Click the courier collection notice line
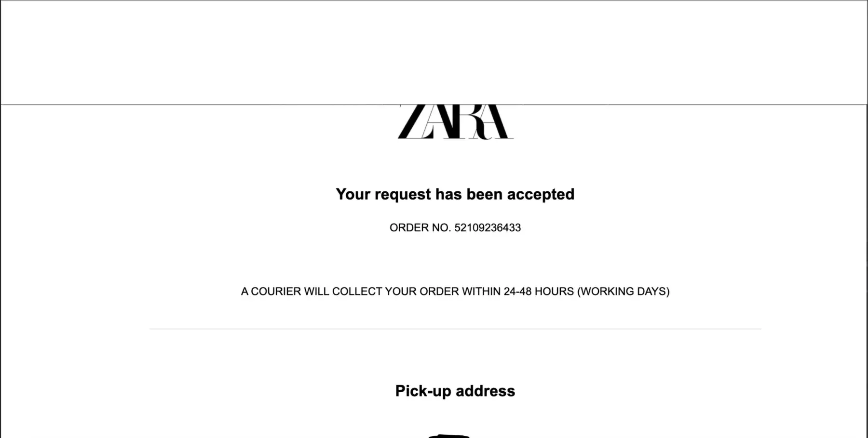Image resolution: width=868 pixels, height=438 pixels. point(455,292)
